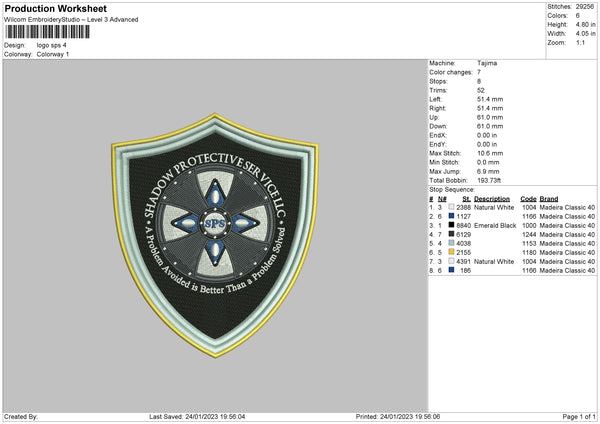Click thread code 1180 in stop 6
Image resolution: width=600 pixels, height=424 pixels.
(x=529, y=253)
